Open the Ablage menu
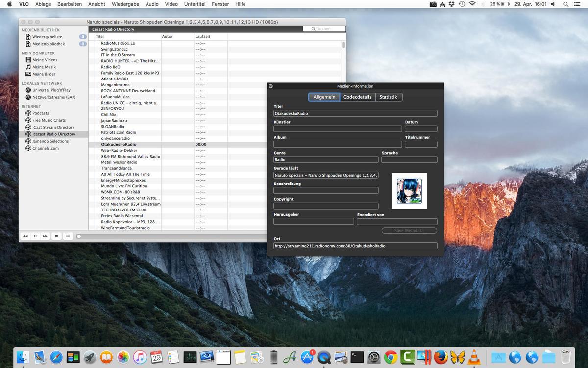This screenshot has width=588, height=368. coord(43,4)
